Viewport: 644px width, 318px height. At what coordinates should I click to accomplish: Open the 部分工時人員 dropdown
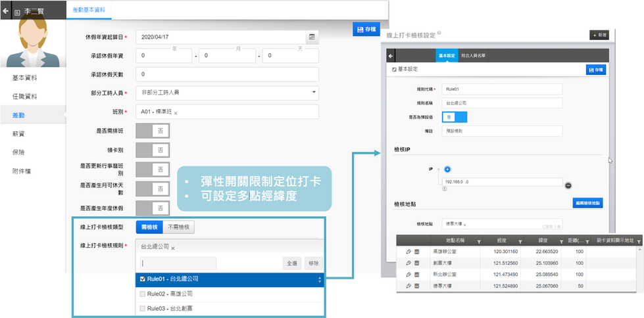pyautogui.click(x=227, y=93)
